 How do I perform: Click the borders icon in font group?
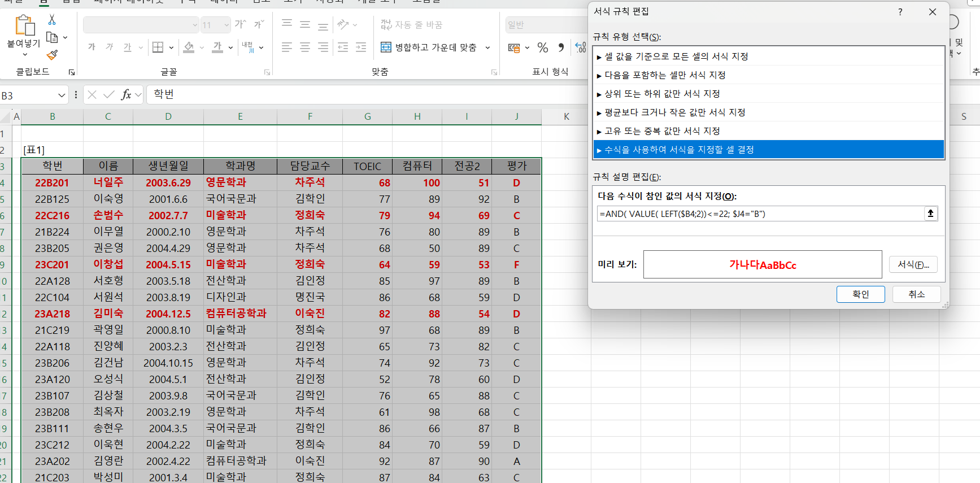[x=158, y=47]
